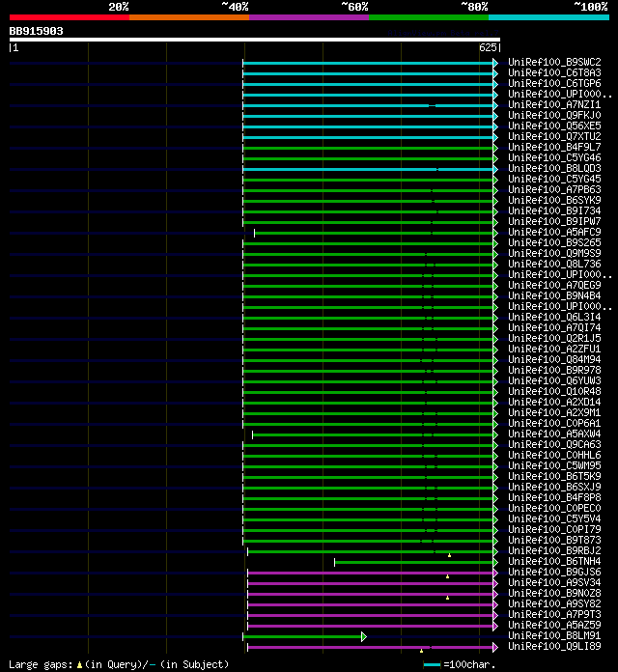Viewport: 618px width, 672px height.
Task: Select the UniRef100_C0PEC0 label
Action: pos(554,508)
